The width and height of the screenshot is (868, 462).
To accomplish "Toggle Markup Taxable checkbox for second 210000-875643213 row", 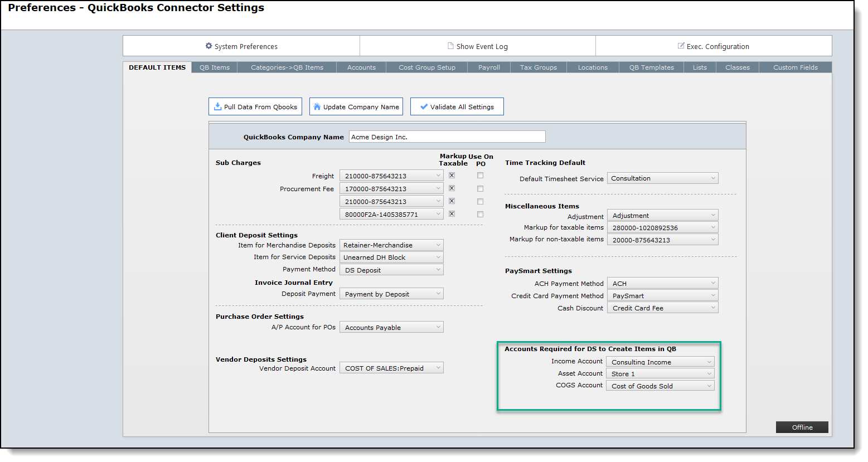I will click(452, 201).
